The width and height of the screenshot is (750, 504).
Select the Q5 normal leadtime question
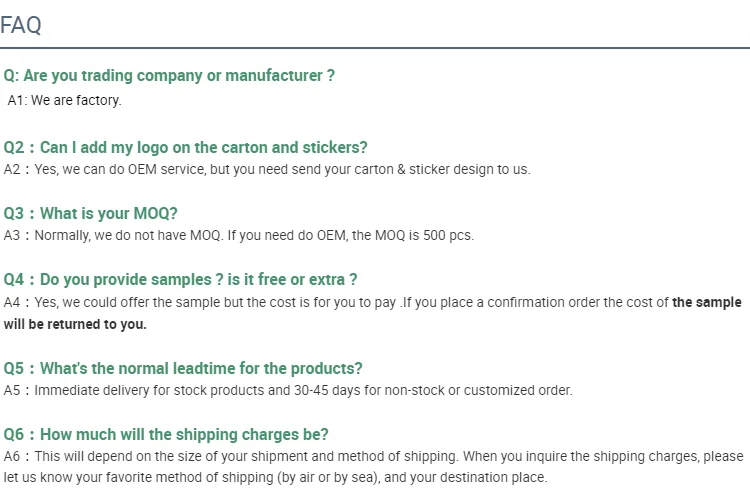coord(183,368)
